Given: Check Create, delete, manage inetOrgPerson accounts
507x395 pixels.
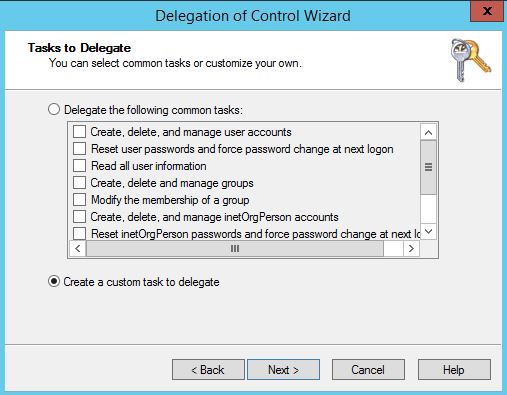Looking at the screenshot, I should (79, 217).
